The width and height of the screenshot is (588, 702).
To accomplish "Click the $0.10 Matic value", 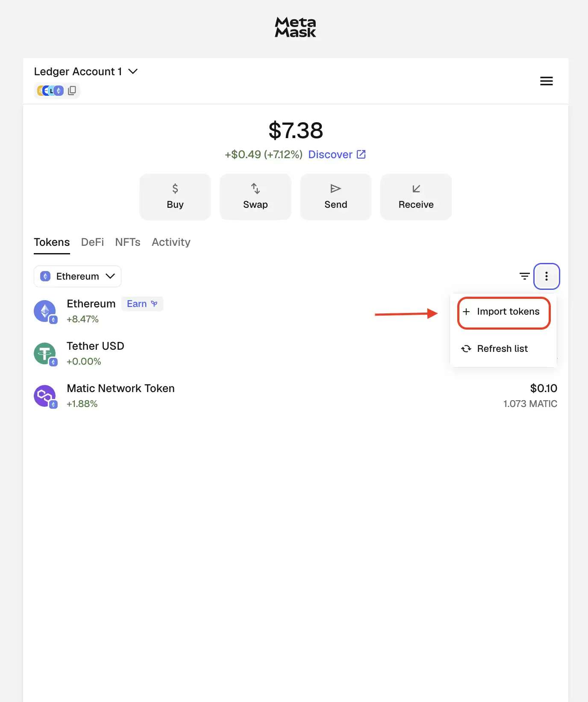I will [x=544, y=388].
